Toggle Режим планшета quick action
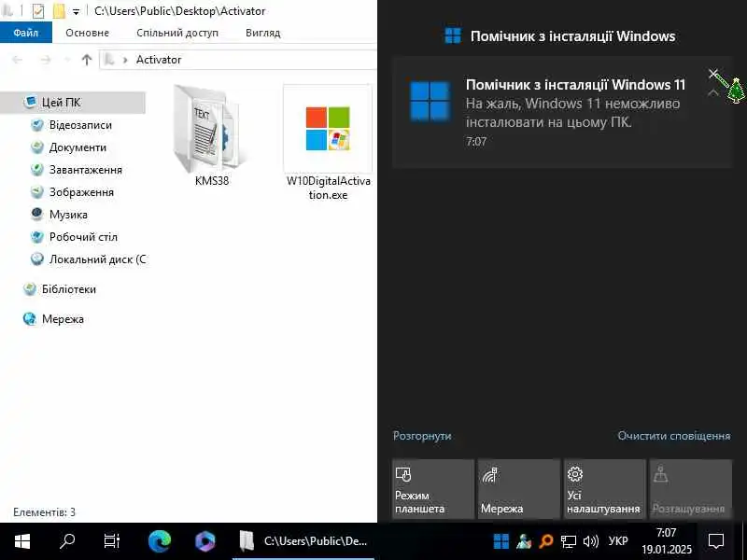Viewport: 747px width, 560px height. pyautogui.click(x=433, y=488)
